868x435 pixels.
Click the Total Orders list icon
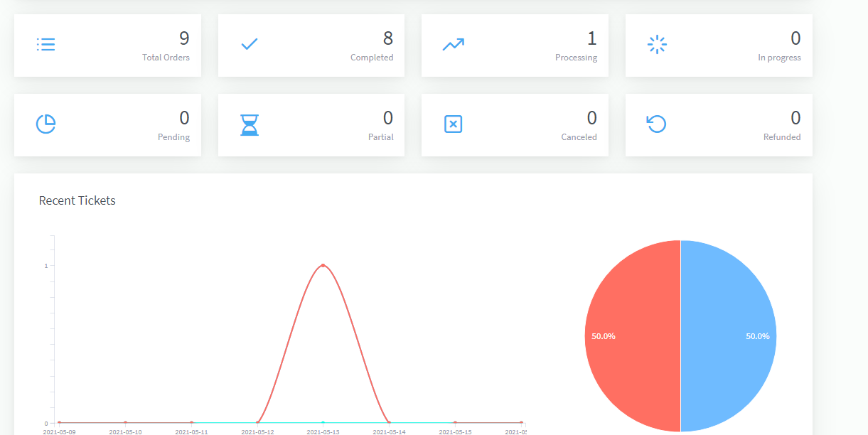pos(45,45)
